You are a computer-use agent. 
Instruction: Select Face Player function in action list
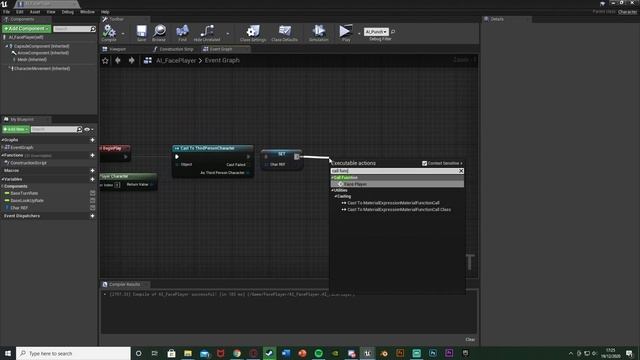coord(397,184)
